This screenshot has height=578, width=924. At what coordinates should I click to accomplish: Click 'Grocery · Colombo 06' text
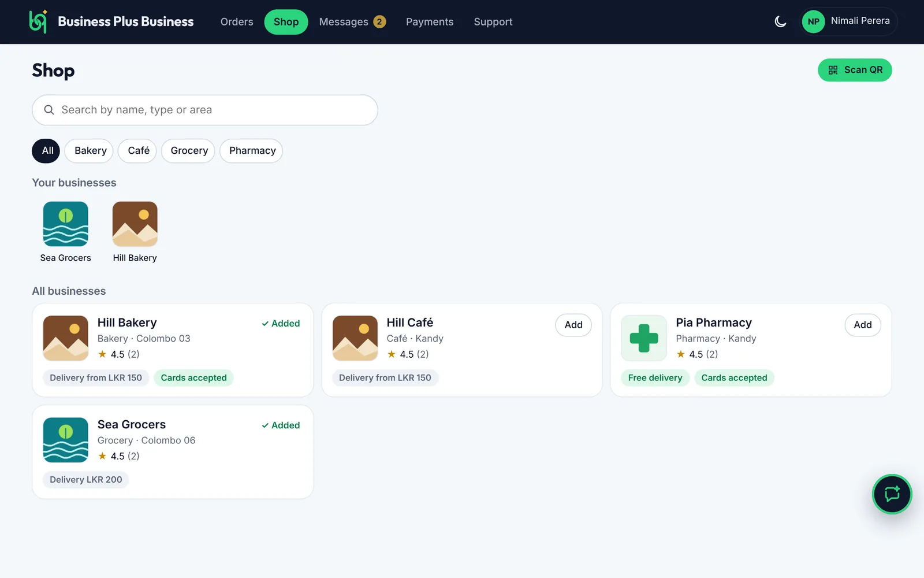point(147,440)
